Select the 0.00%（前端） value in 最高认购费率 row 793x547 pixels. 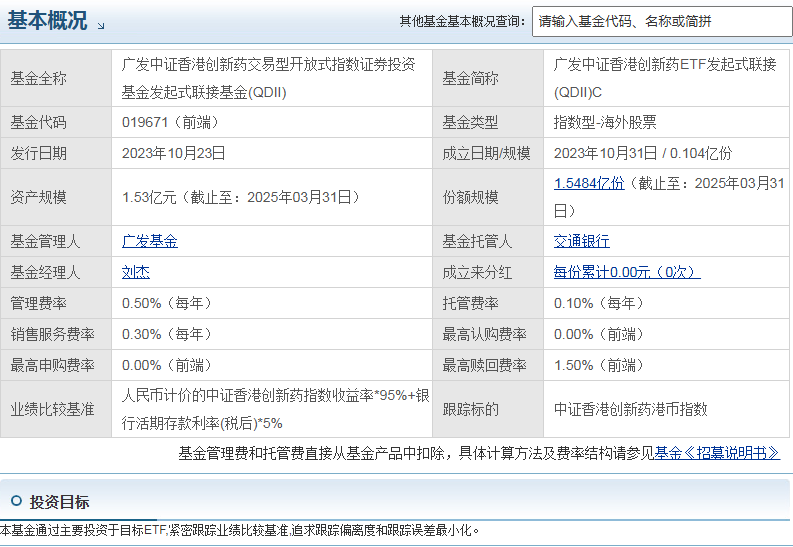pos(599,334)
